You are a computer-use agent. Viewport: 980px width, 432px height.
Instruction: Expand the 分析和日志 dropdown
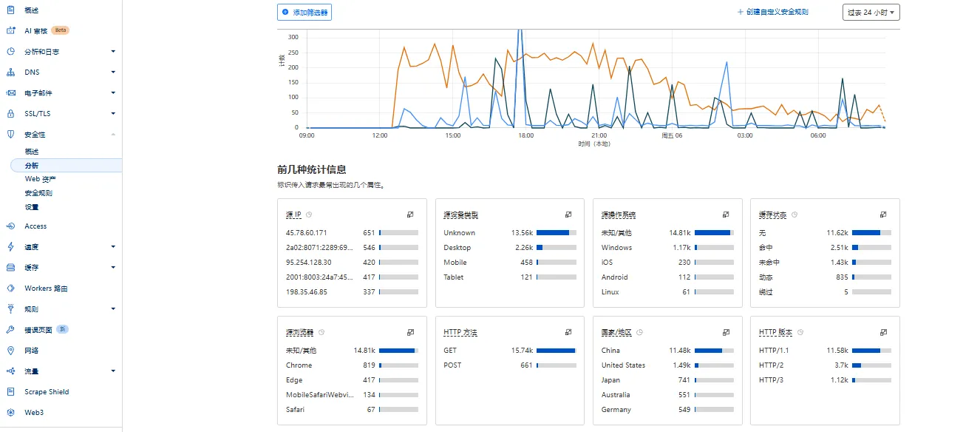[x=113, y=51]
